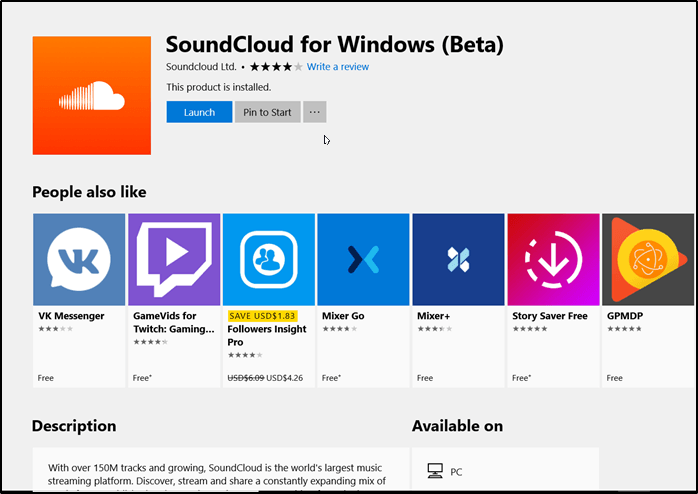This screenshot has height=494, width=698.
Task: Click the PC device icon
Action: (x=435, y=471)
